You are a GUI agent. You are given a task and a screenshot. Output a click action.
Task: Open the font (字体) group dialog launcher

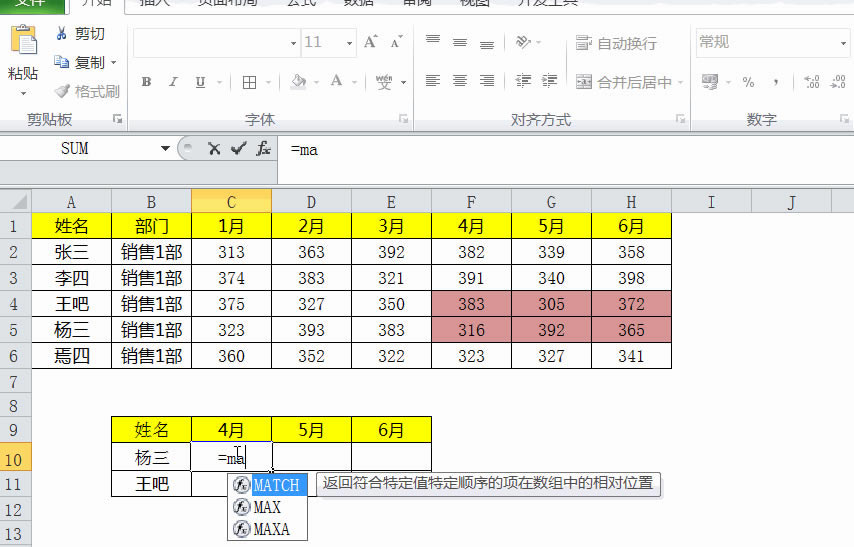(x=403, y=118)
